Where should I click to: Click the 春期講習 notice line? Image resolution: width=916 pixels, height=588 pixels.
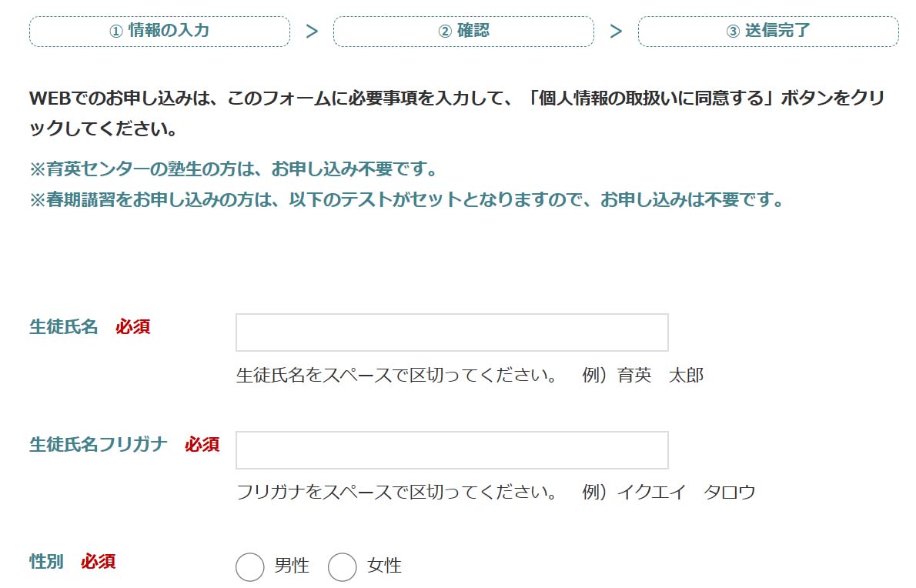tap(406, 200)
